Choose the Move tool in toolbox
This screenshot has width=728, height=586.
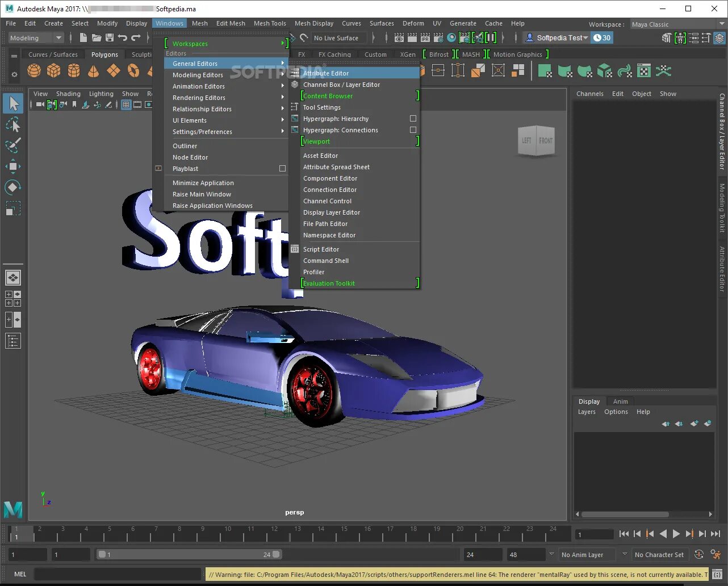pos(13,166)
